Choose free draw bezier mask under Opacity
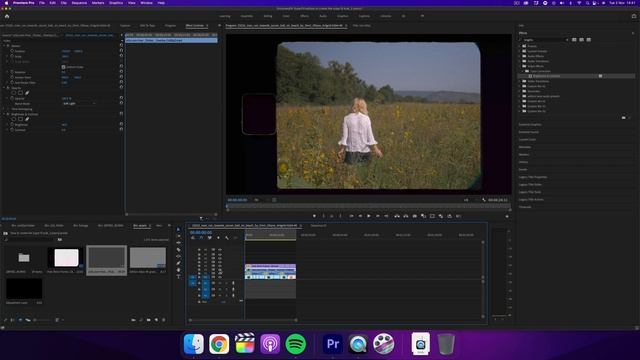Viewport: 640px width, 360px height. click(27, 93)
